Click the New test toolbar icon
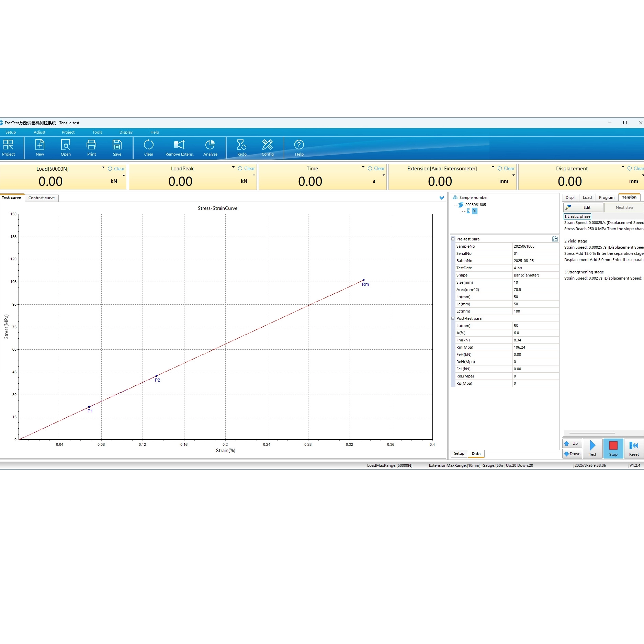 [x=40, y=148]
